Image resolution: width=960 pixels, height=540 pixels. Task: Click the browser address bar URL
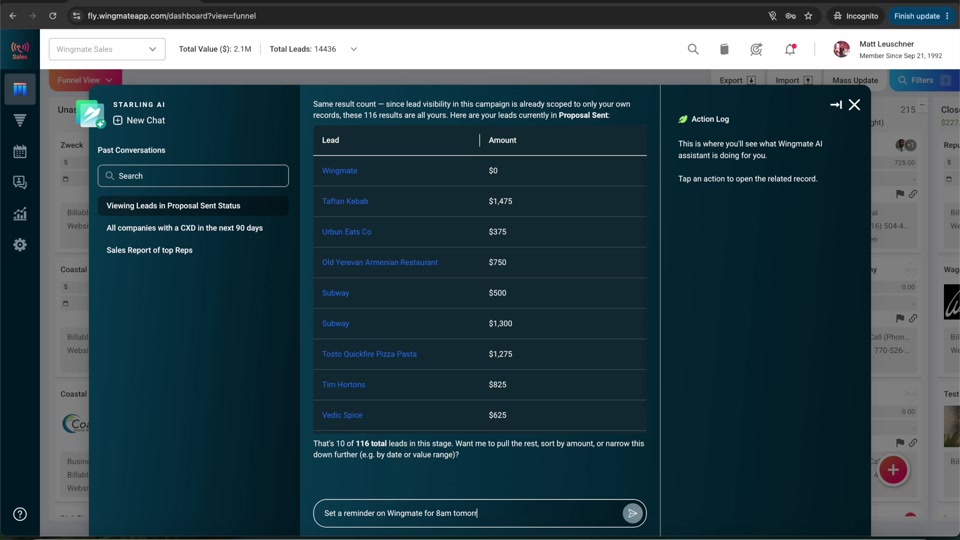(171, 16)
